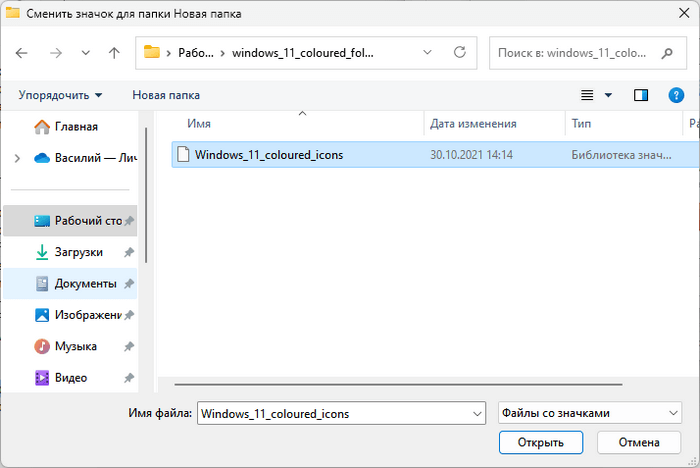
Task: Click the search magnifier icon
Action: coord(667,53)
